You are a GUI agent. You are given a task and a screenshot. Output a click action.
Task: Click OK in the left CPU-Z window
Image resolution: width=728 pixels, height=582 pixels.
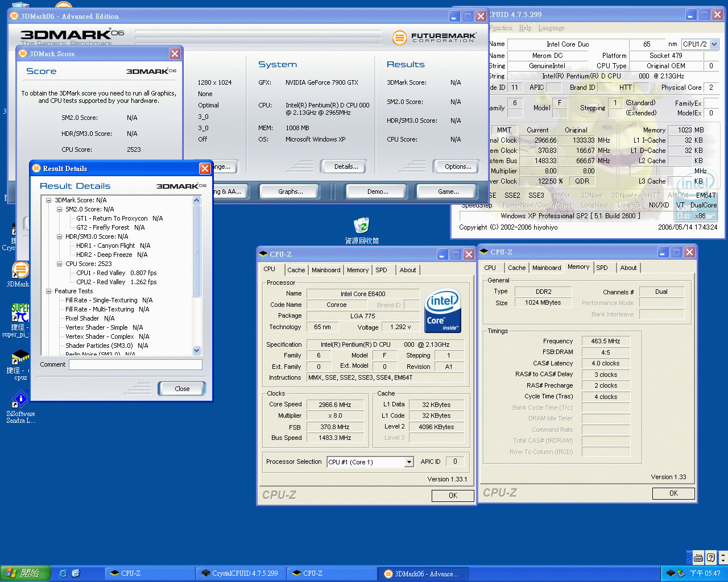(x=453, y=496)
